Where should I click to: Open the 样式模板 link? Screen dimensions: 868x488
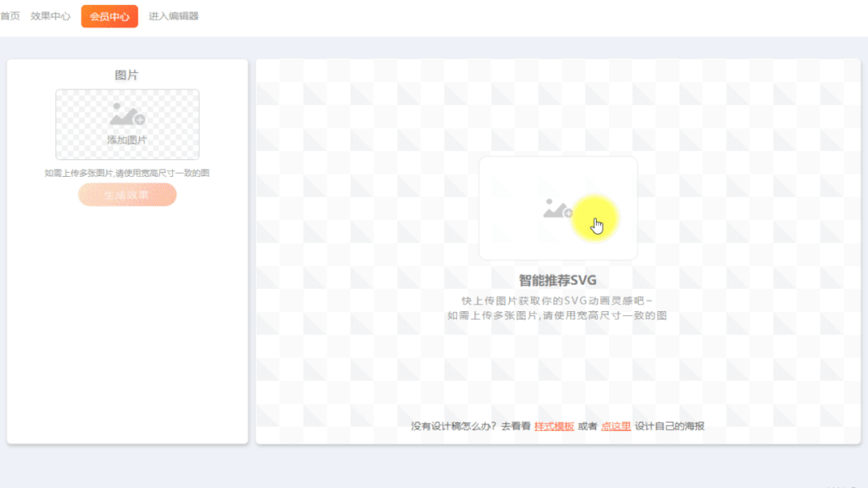(553, 426)
